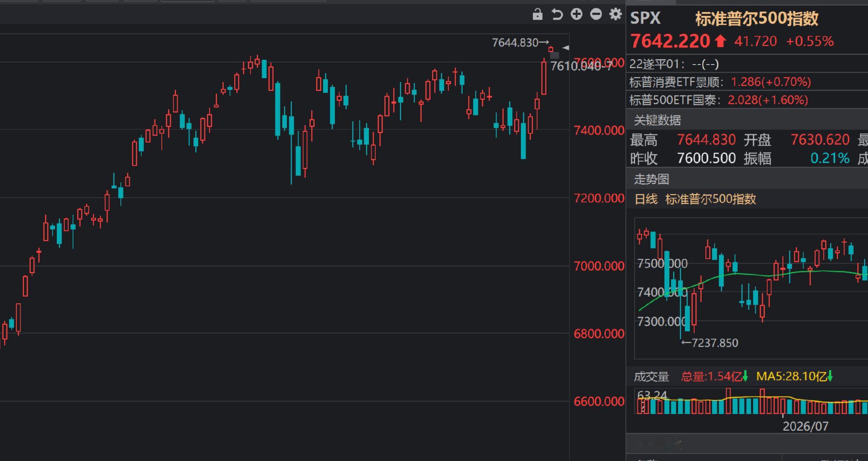Click the red up arrow next to 7642.220
Viewport: 868px width, 461px height.
point(720,41)
